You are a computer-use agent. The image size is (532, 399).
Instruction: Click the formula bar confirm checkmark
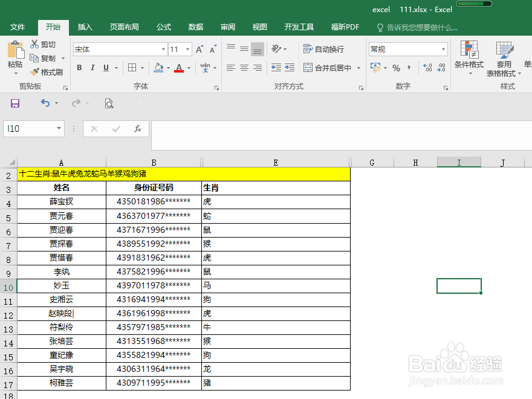[116, 129]
